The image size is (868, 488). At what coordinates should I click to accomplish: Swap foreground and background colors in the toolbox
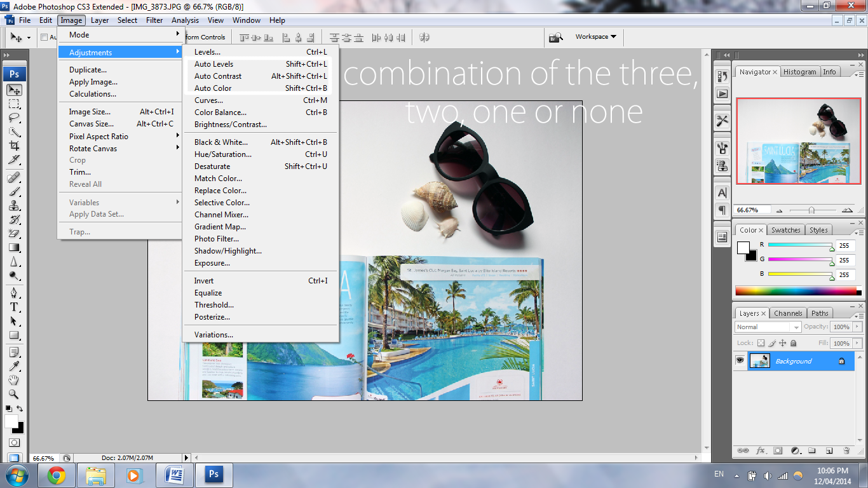(20, 409)
